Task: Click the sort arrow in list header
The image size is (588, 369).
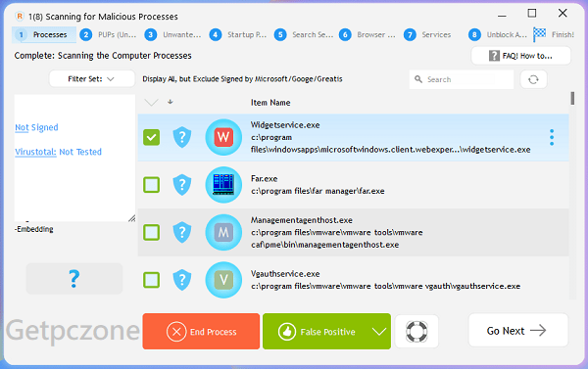Action: pyautogui.click(x=171, y=102)
